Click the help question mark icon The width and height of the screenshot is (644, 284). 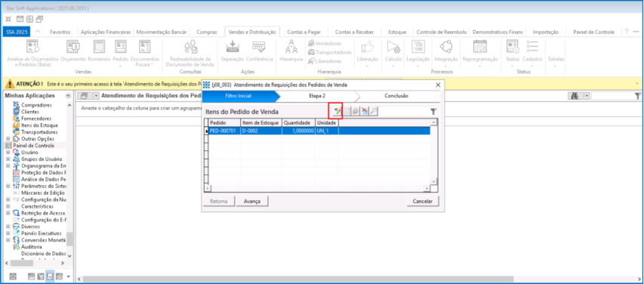(x=627, y=31)
